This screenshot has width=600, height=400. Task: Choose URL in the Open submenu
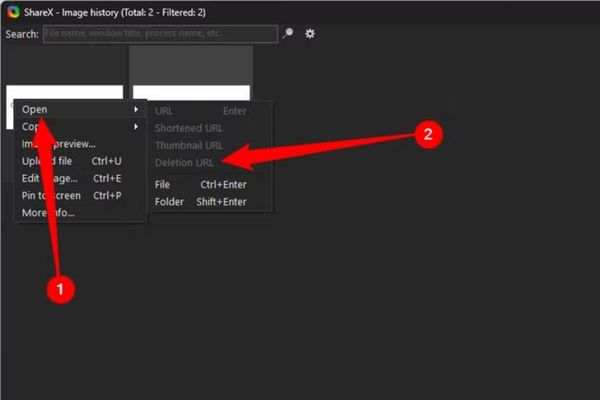pos(210,111)
